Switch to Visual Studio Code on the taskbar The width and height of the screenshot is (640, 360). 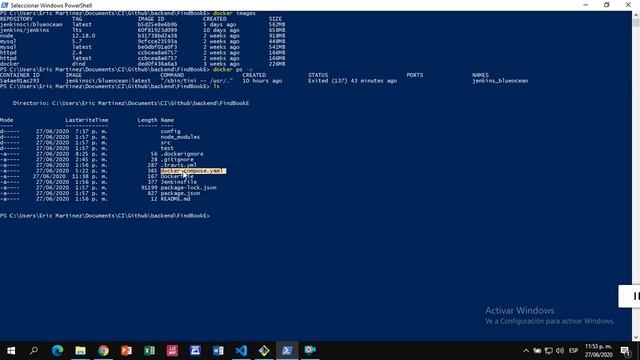241,350
